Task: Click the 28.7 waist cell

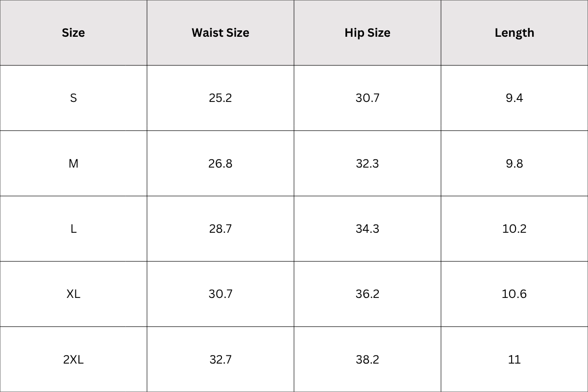Action: click(220, 229)
